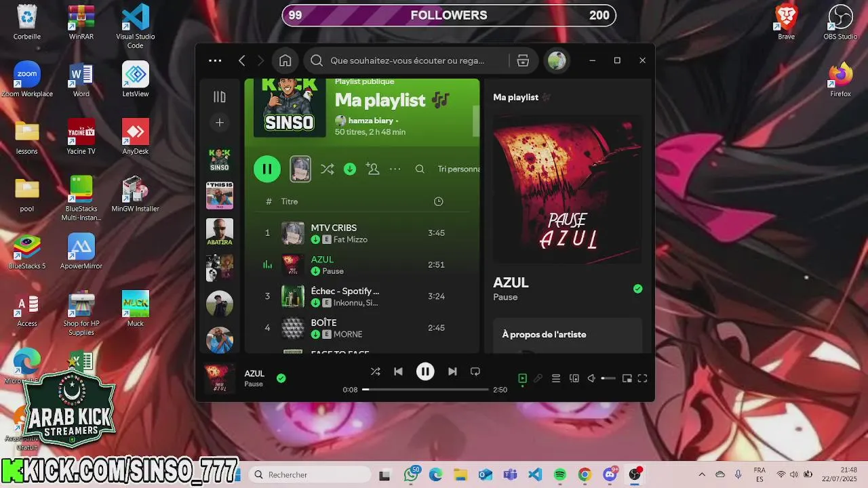Viewport: 868px width, 488px height.
Task: Sort by the Titre column header
Action: 290,201
